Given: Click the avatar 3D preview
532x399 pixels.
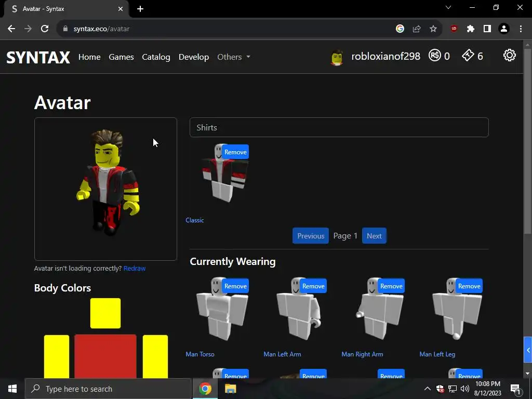Looking at the screenshot, I should (x=105, y=189).
